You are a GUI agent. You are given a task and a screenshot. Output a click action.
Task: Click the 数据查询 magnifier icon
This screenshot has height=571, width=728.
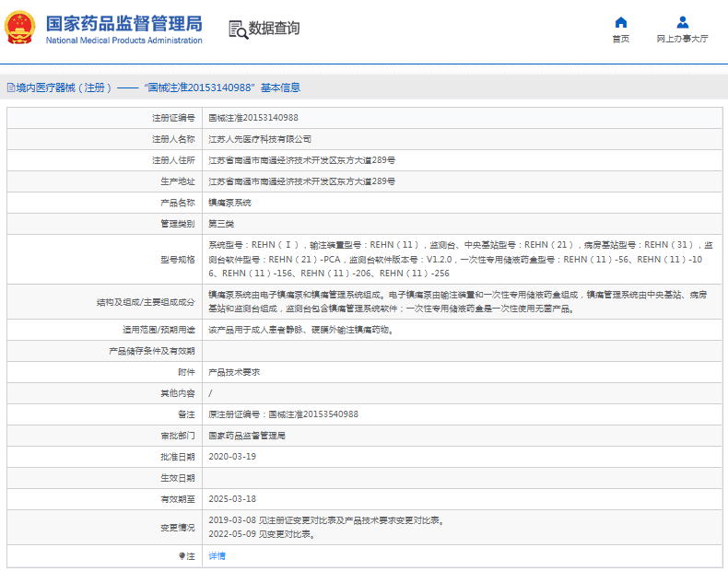click(x=238, y=29)
